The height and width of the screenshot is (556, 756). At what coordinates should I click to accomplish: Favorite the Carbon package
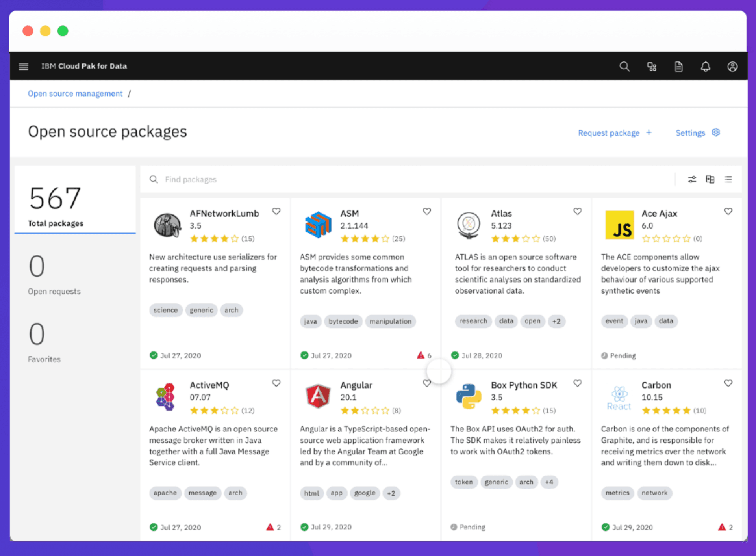(728, 383)
